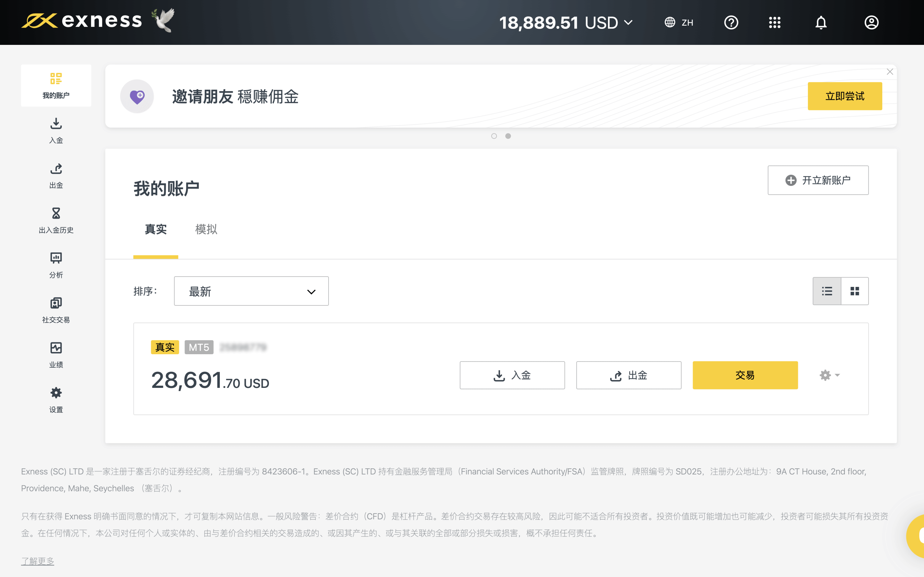Open 社交交易 social trading in the sidebar
This screenshot has height=577, width=924.
coord(56,310)
